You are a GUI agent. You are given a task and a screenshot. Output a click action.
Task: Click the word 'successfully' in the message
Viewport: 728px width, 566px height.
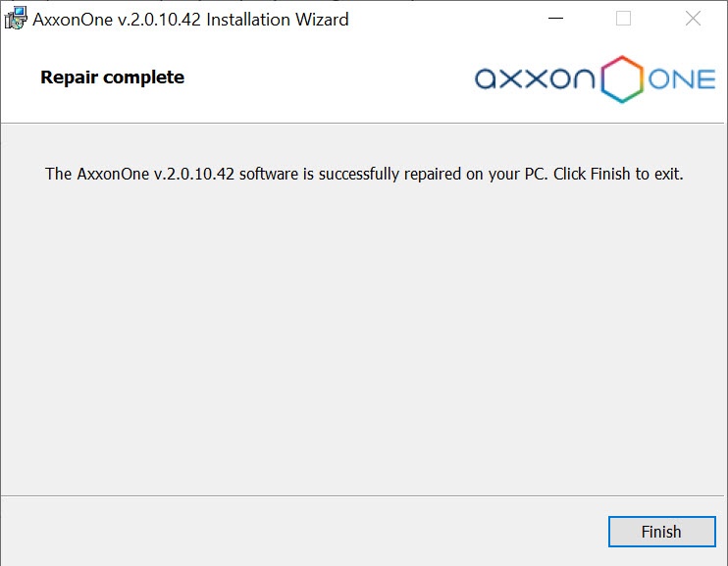[356, 174]
